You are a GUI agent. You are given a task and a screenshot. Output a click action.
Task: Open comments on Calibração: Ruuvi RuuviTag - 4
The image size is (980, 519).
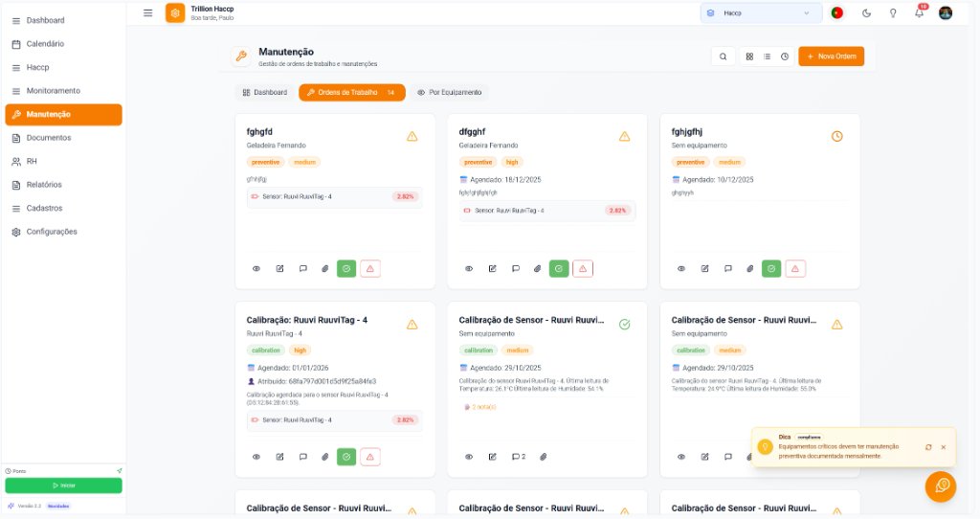[303, 457]
